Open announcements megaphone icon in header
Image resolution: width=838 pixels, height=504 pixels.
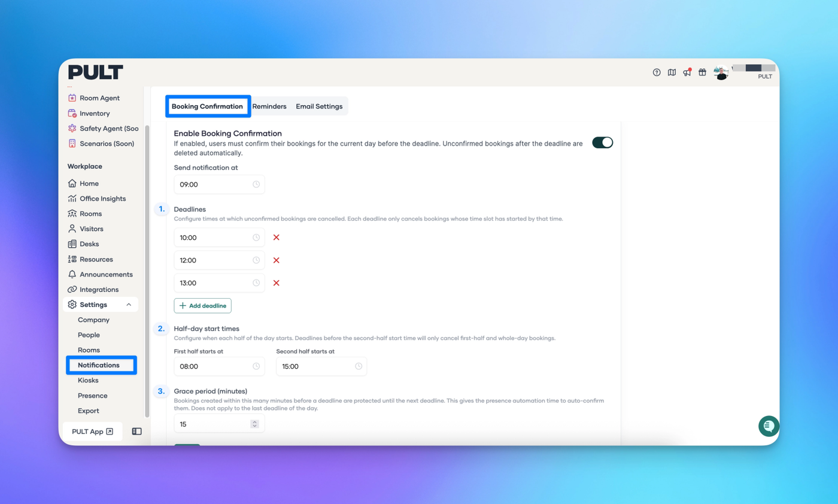[x=687, y=72]
